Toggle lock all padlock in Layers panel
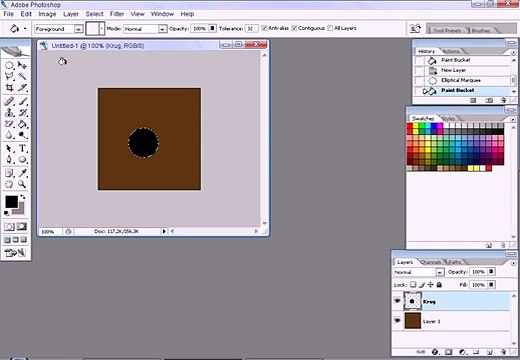Image resolution: width=520 pixels, height=360 pixels. click(x=439, y=285)
